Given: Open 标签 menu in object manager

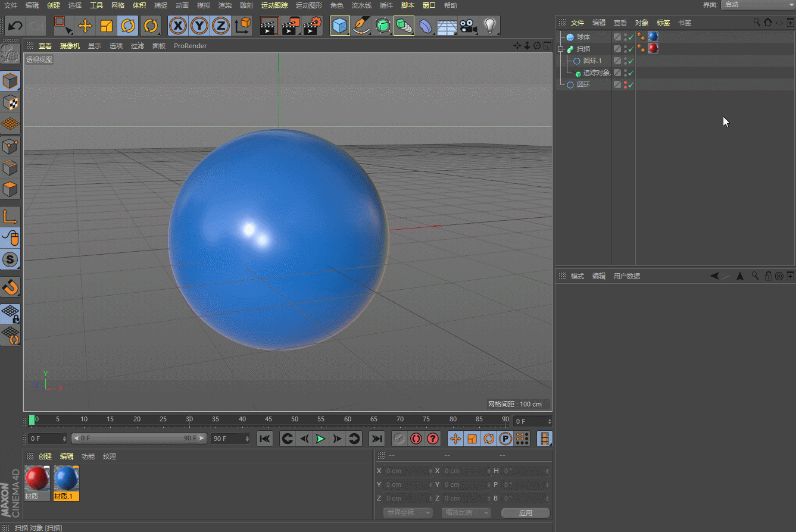Looking at the screenshot, I should [663, 23].
